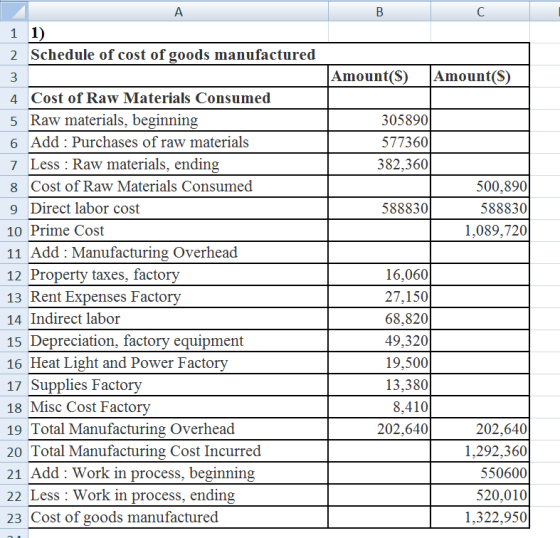Select 'Direct labor cost' cell
The image size is (560, 538).
click(x=178, y=209)
